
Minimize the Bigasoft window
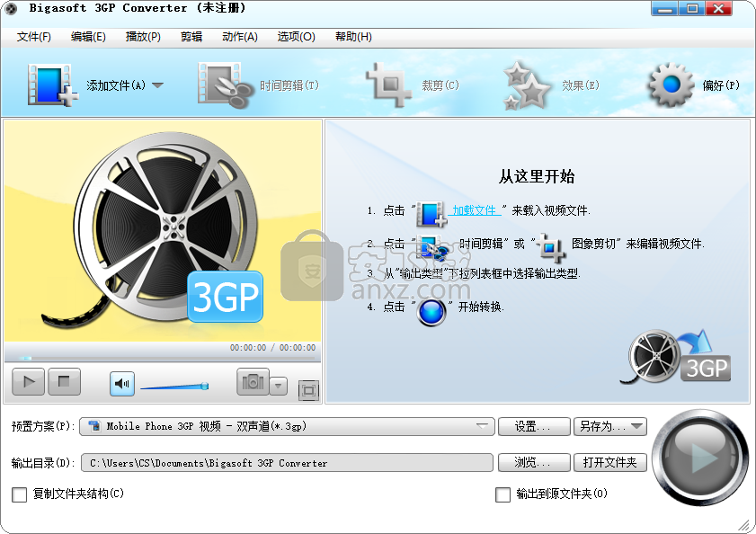(x=664, y=8)
